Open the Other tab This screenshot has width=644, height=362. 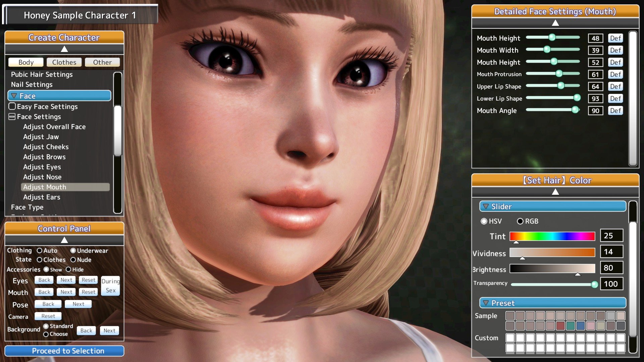point(102,62)
